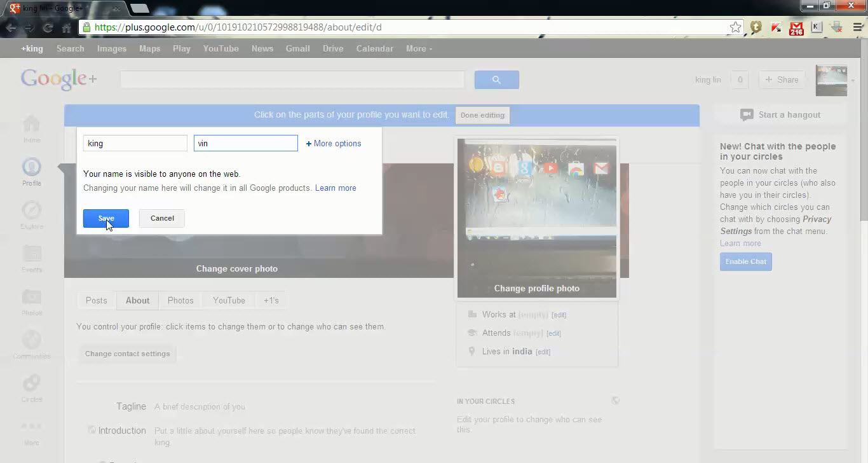The image size is (868, 463).
Task: Open Circles in the Google+ sidebar
Action: [x=31, y=389]
